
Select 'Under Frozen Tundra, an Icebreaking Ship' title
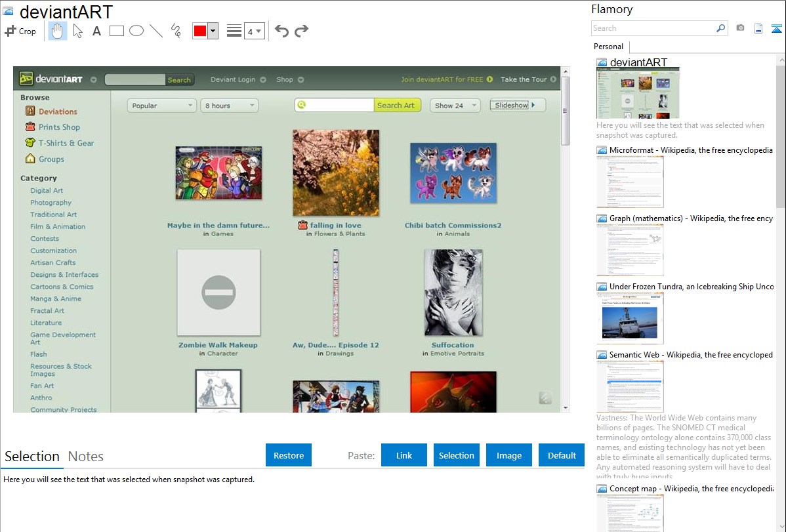(x=692, y=286)
